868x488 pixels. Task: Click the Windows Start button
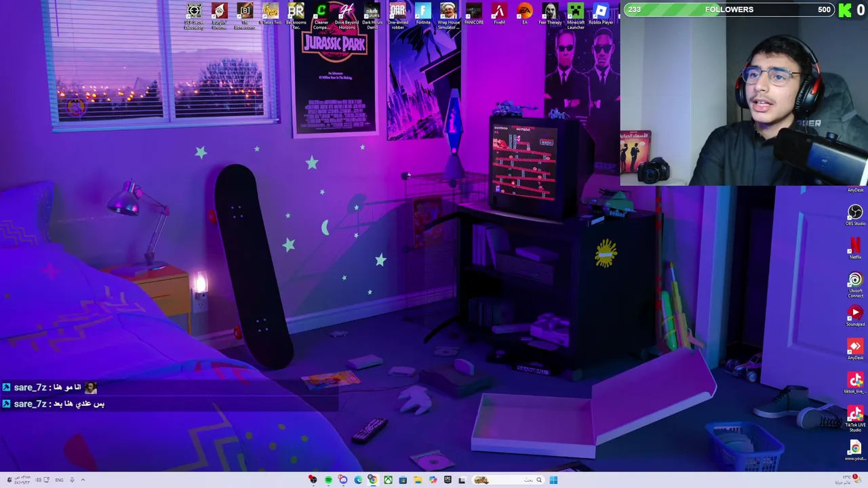click(x=553, y=480)
